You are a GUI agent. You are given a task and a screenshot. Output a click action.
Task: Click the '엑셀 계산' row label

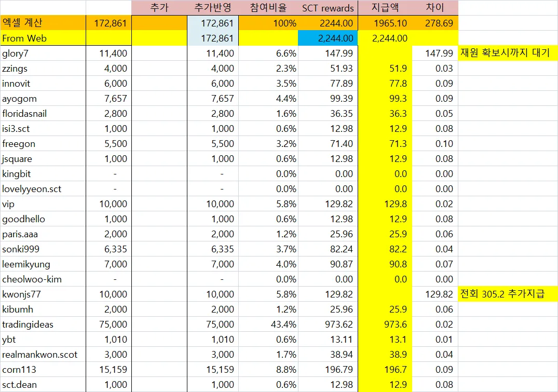point(43,23)
